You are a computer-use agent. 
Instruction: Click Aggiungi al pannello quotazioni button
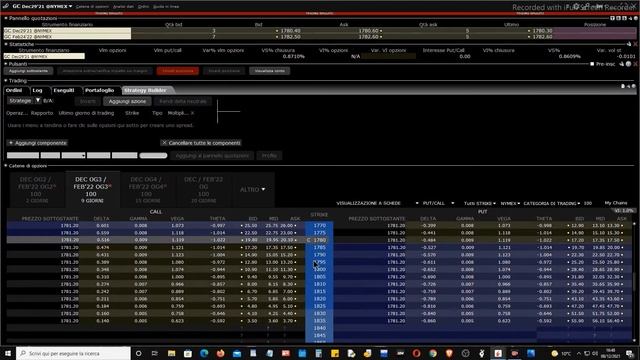tap(212, 156)
